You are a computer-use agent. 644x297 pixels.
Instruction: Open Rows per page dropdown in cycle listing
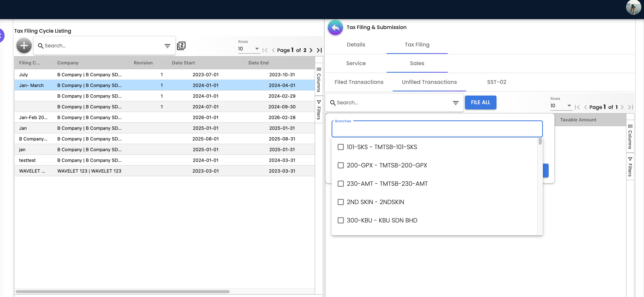click(x=249, y=49)
